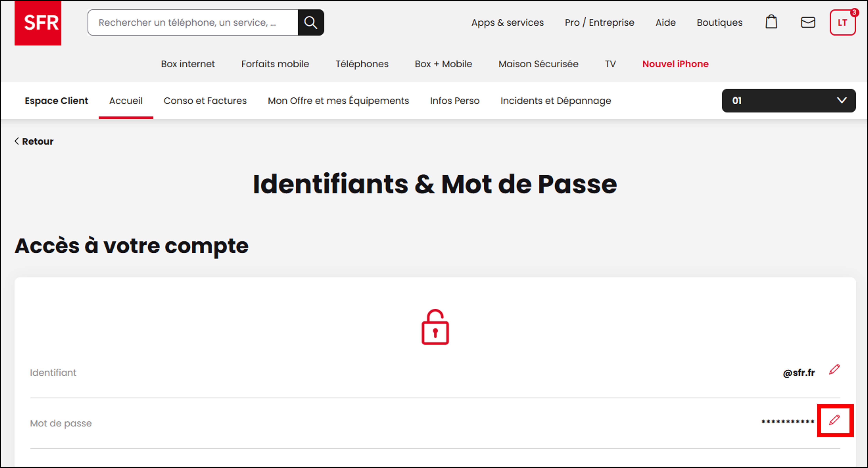Open the shopping bag icon
Image resolution: width=868 pixels, height=468 pixels.
771,22
